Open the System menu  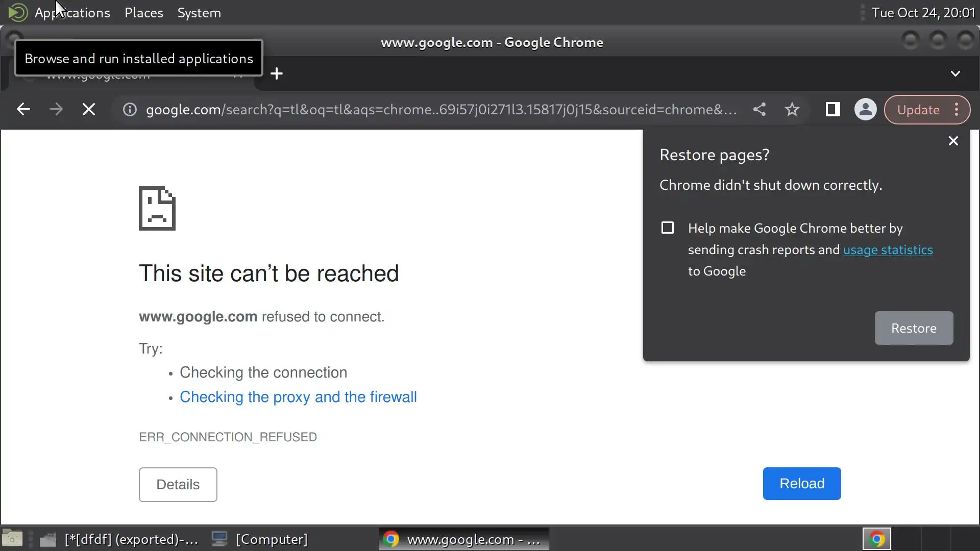(x=199, y=13)
